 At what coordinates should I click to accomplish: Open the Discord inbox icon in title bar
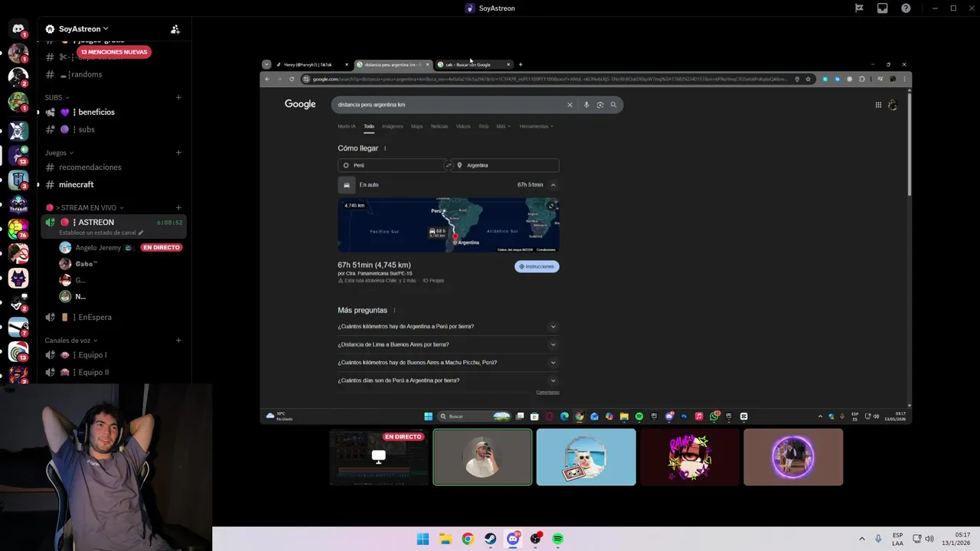click(x=883, y=8)
